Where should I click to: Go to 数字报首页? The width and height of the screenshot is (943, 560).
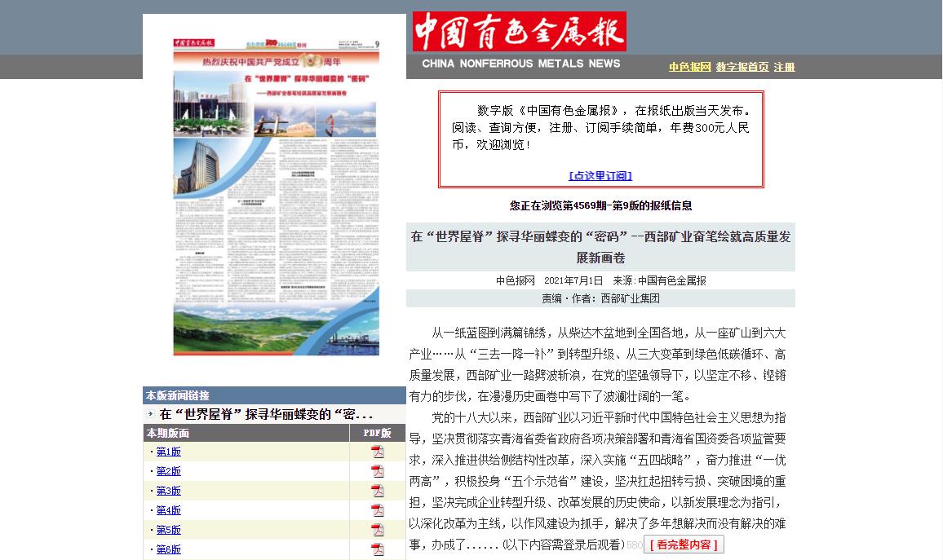click(x=742, y=67)
